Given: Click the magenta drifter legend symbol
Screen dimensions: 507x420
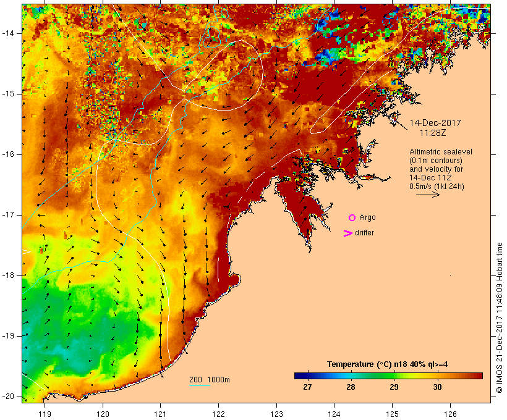Looking at the screenshot, I should click(348, 233).
